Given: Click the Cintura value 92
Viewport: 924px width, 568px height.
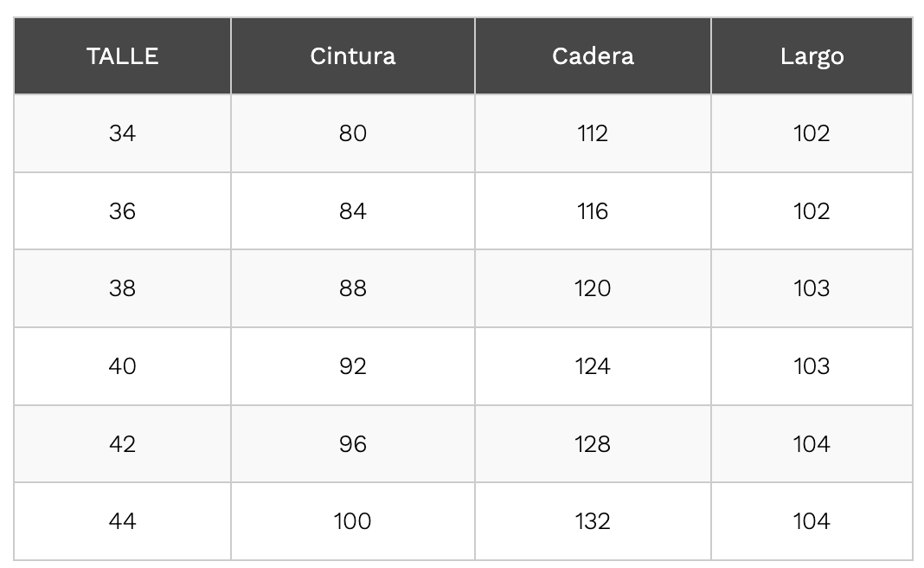Looking at the screenshot, I should pyautogui.click(x=353, y=366).
